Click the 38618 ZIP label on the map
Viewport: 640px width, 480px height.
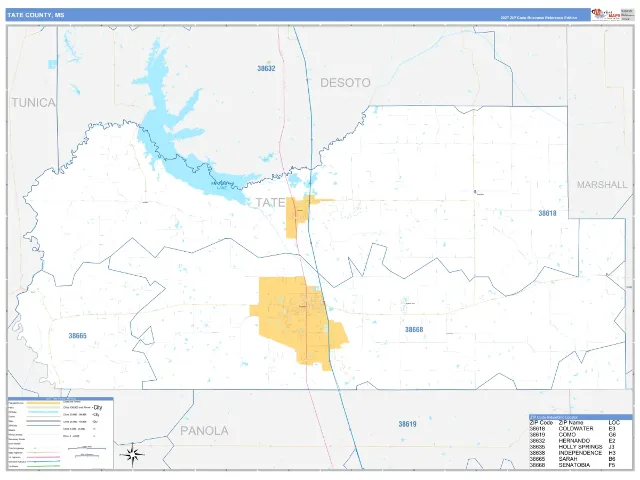pyautogui.click(x=547, y=213)
